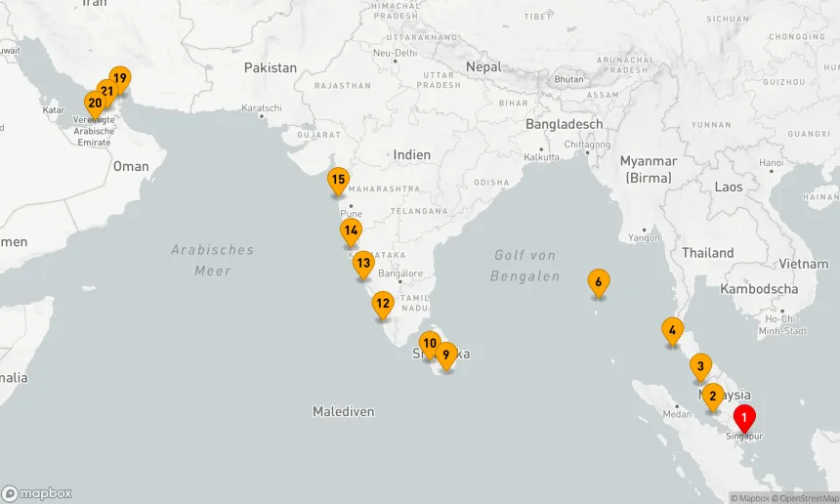The image size is (840, 504).
Task: Click the Hanoi city label
Action: (772, 162)
